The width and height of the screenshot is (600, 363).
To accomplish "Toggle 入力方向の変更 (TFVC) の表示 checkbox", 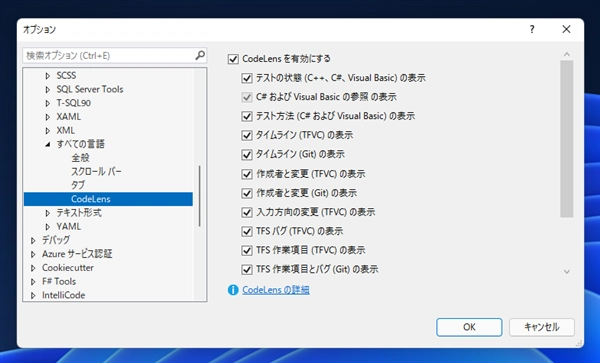I will click(x=247, y=212).
